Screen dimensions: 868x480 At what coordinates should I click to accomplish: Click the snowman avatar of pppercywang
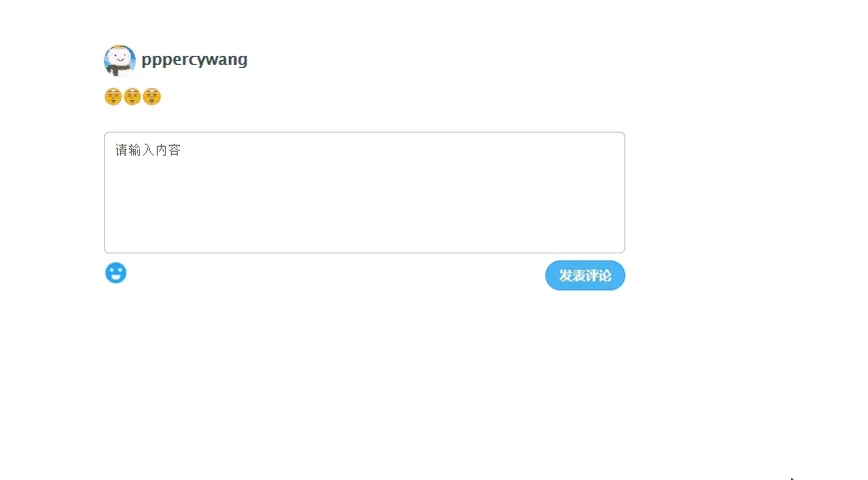[120, 60]
